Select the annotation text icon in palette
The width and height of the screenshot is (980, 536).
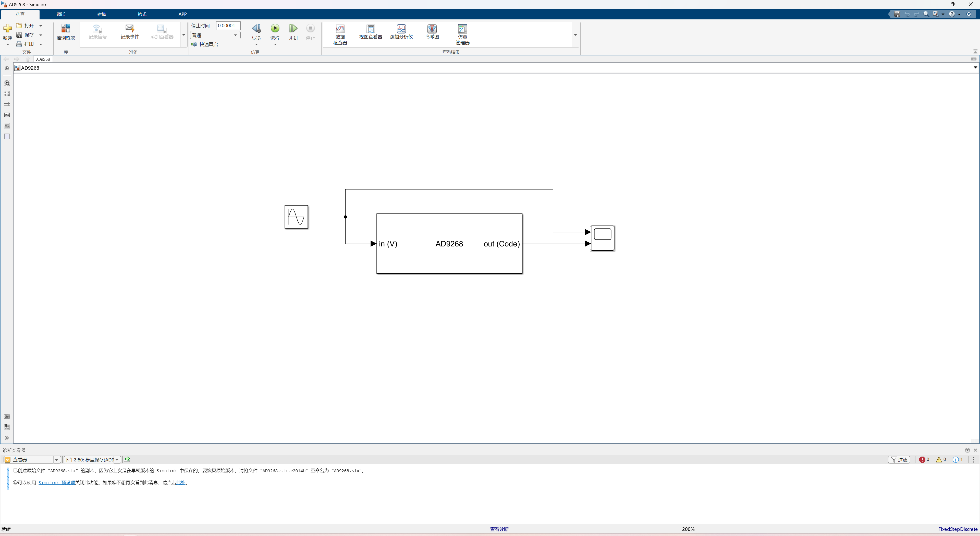[7, 115]
